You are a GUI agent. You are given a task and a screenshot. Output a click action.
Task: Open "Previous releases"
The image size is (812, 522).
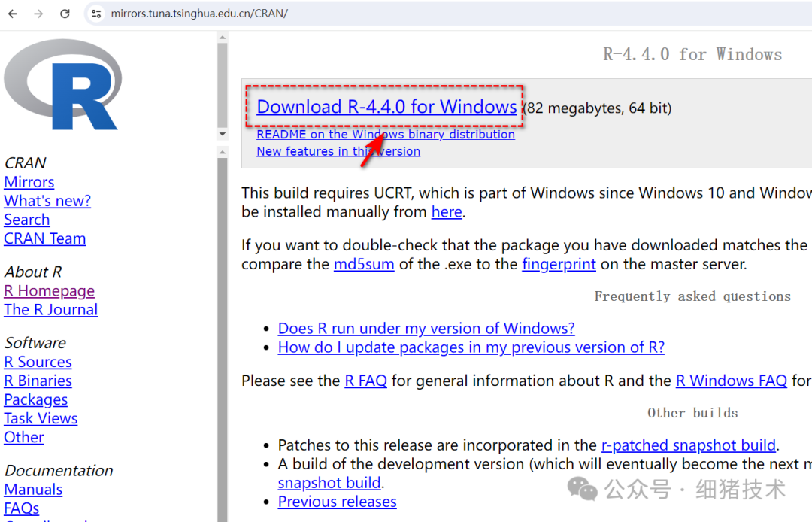337,501
